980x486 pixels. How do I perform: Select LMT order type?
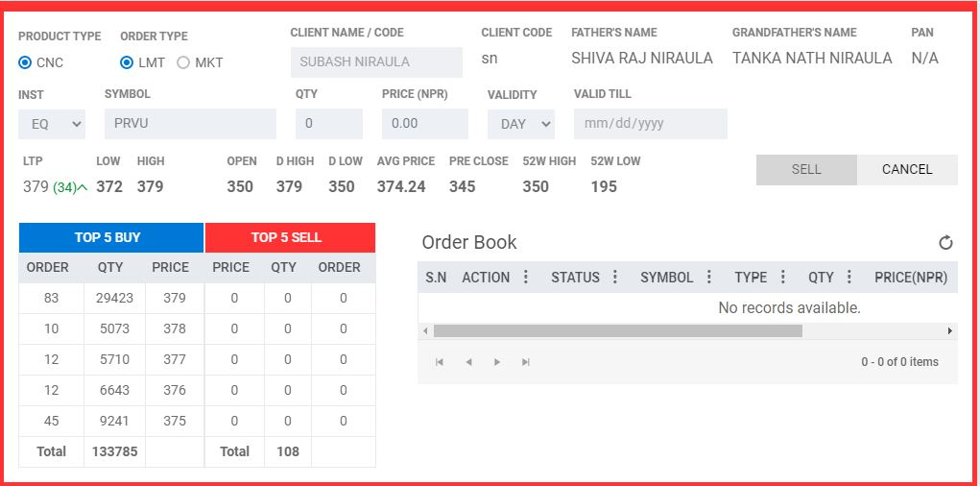tap(127, 62)
